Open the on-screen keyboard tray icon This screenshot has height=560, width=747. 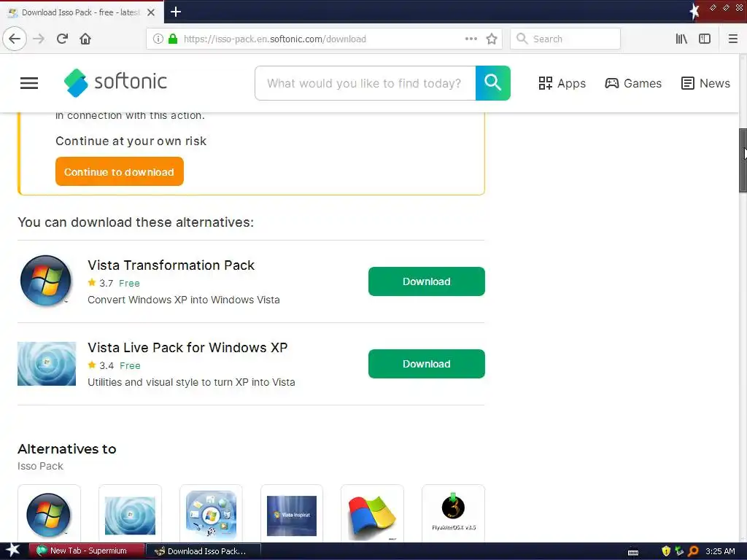[x=633, y=552]
